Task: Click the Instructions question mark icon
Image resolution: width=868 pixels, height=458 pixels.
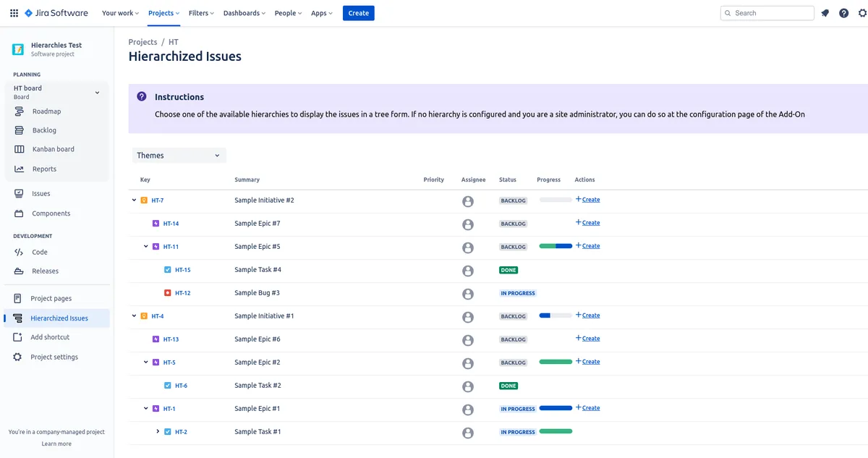Action: (x=142, y=96)
